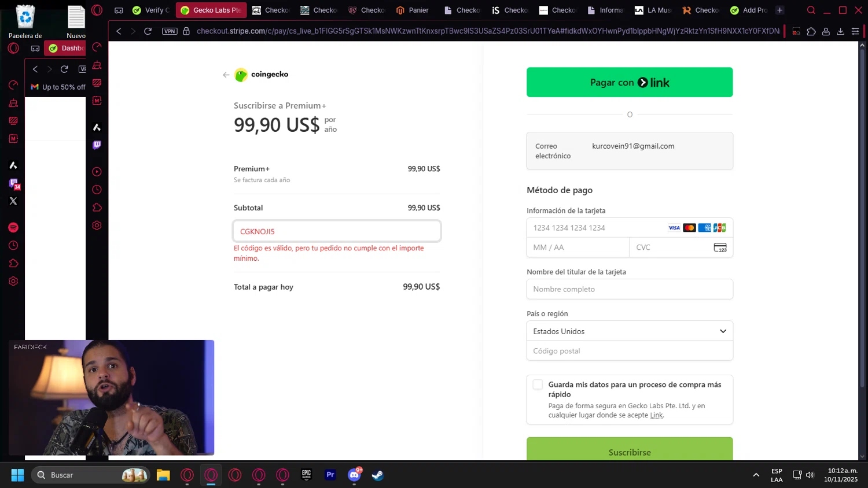This screenshot has width=868, height=488.
Task: Click promo code field 'CGKNOJI5'
Action: pos(337,231)
